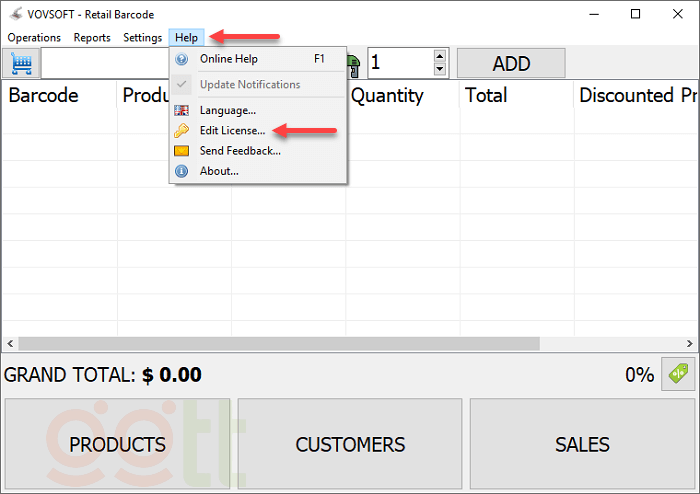Open the Settings menu
This screenshot has height=494, width=700.
[142, 38]
